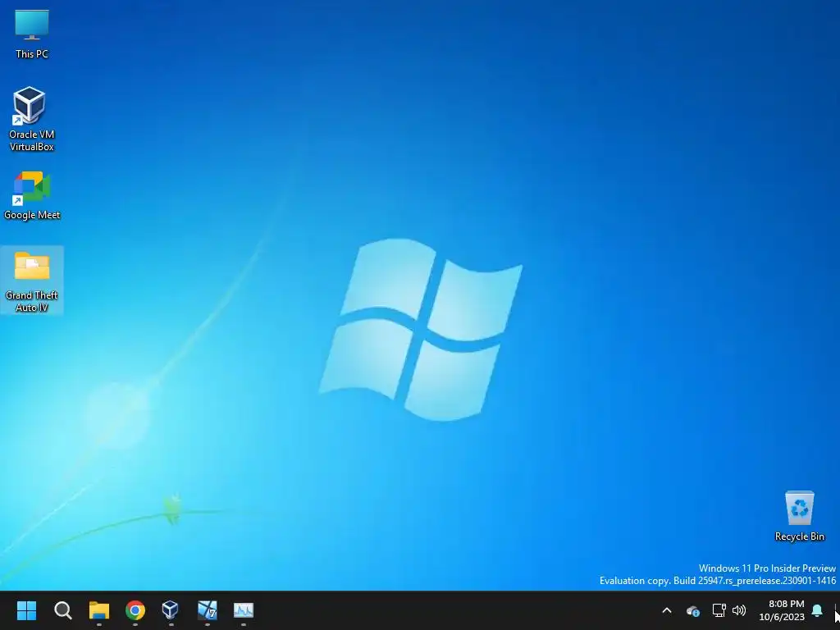
Task: Open the volume speaker tray icon
Action: pyautogui.click(x=739, y=610)
